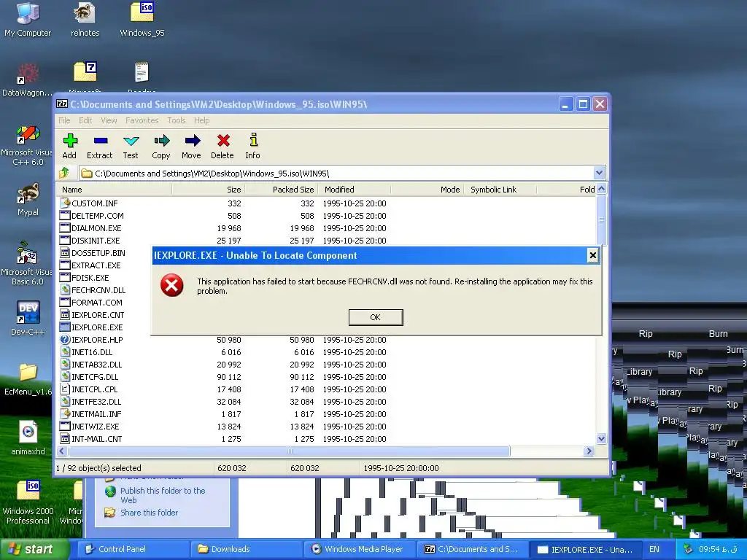Sort by the Packed Size column header
The height and width of the screenshot is (560, 747).
coord(282,190)
